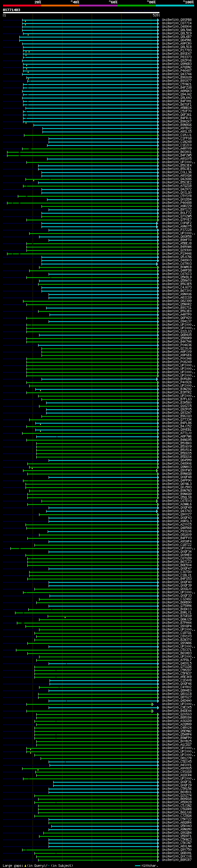The height and width of the screenshot is (868, 197).
Task: Select the UniRef100_B7GEG9 label
Action: point(177,616)
